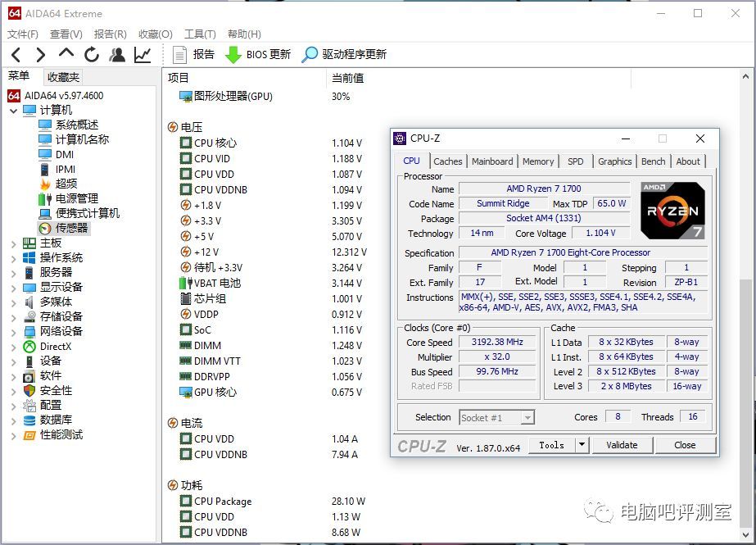Go forward with the AIDA64 forward arrow
Viewport: 756px width, 545px height.
41,54
